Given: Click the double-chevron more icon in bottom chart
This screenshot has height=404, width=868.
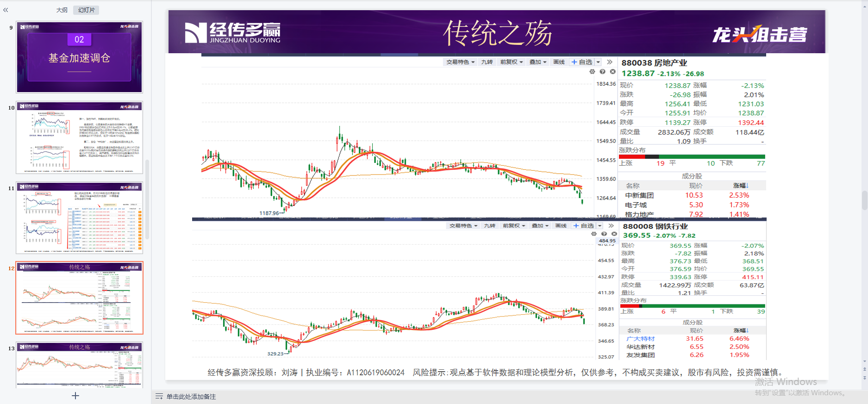Looking at the screenshot, I should point(611,226).
